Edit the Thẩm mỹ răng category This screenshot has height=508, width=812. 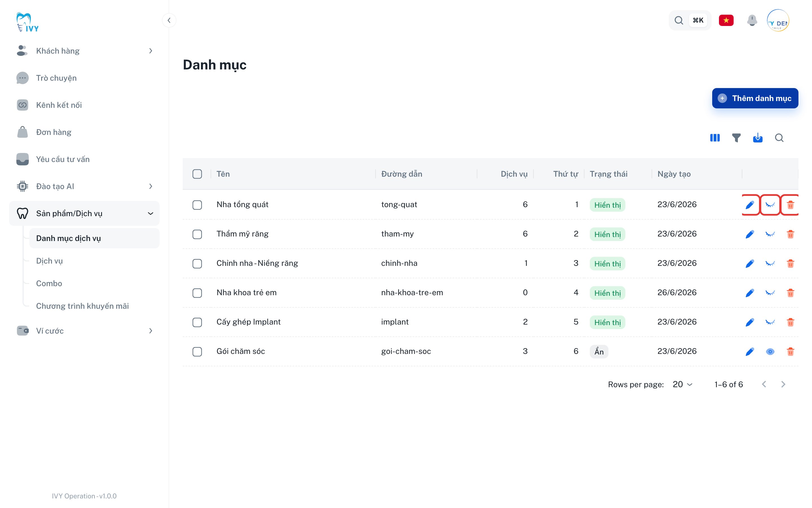coord(750,234)
